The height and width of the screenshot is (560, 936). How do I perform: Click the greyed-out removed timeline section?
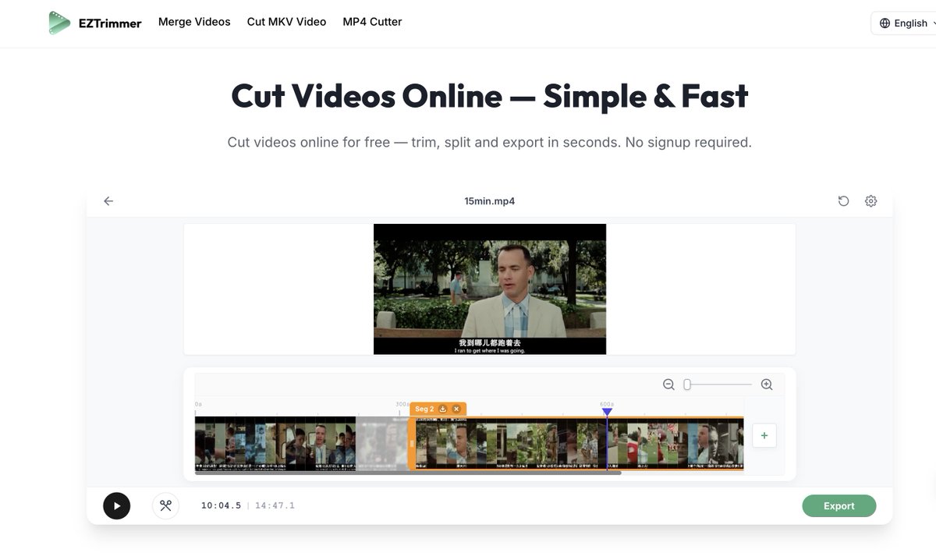coord(382,443)
